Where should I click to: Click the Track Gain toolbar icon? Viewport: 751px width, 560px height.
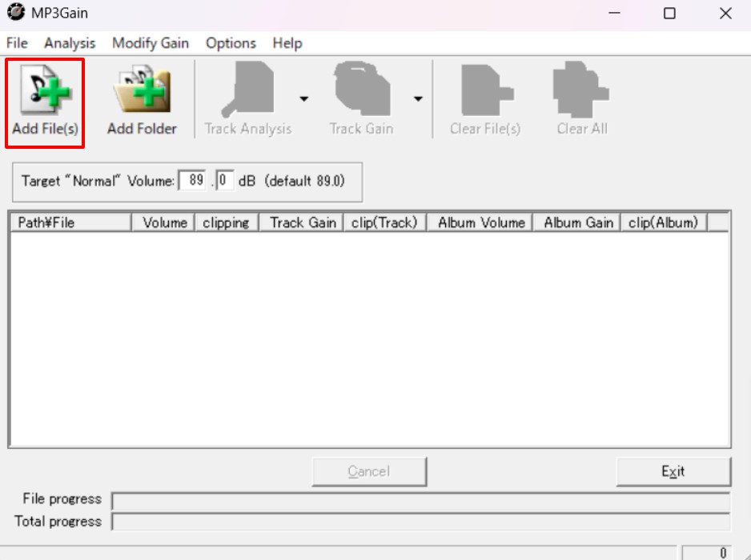pos(362,89)
